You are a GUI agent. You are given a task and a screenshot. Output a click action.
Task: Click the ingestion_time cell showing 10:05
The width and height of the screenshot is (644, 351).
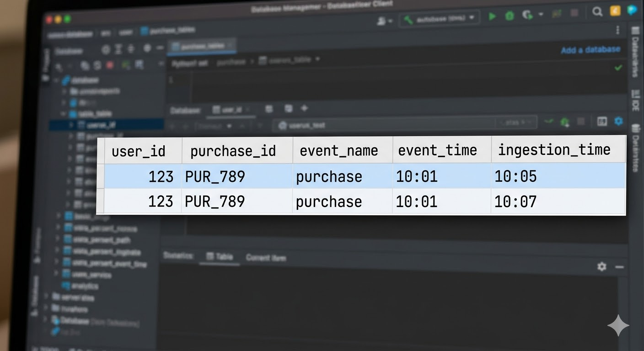click(x=558, y=176)
